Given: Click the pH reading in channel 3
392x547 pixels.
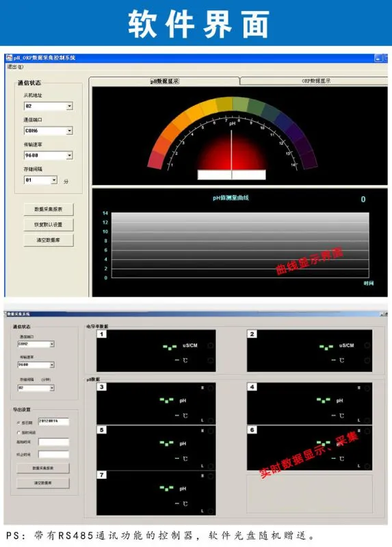Looking at the screenshot, I should coord(166,400).
